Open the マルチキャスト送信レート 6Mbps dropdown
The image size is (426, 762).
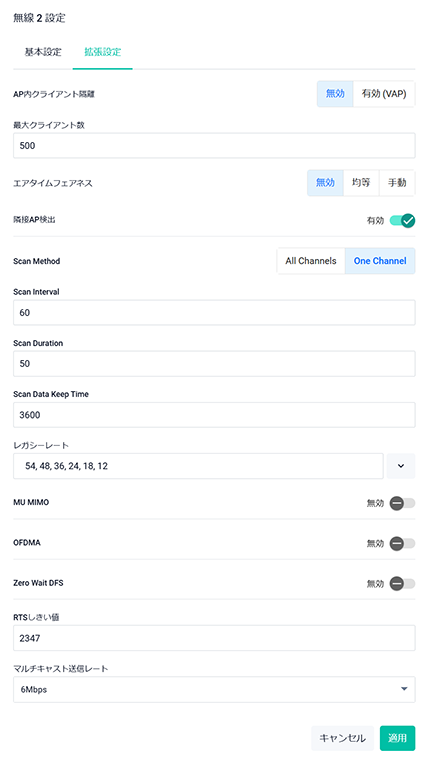214,689
